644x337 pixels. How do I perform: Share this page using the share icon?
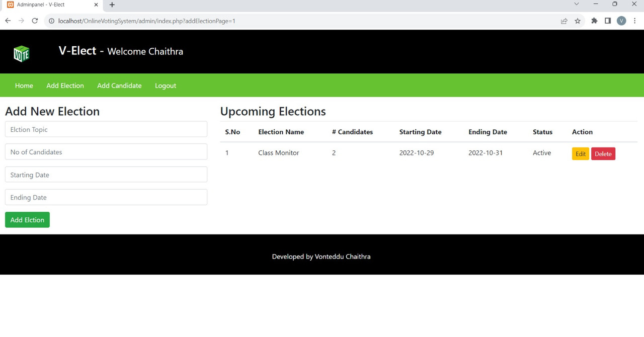[564, 21]
